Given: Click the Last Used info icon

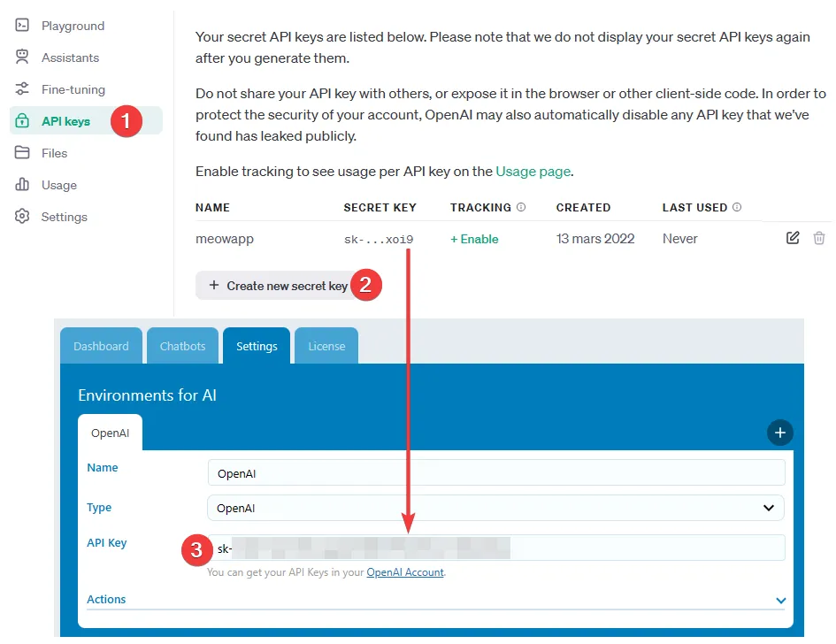Looking at the screenshot, I should (737, 207).
